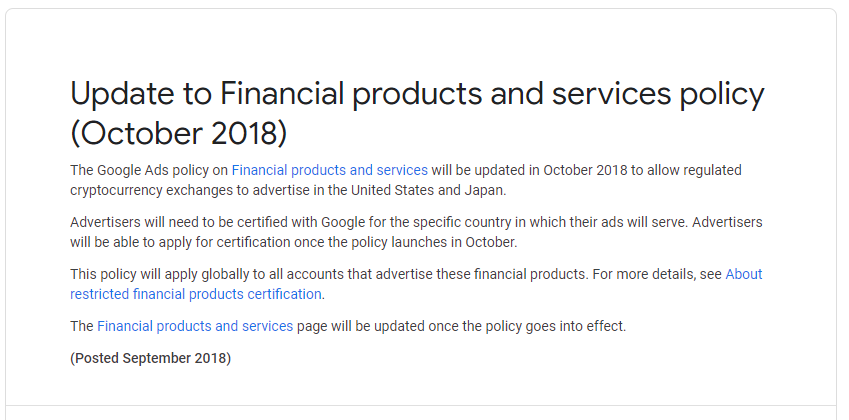Open the Financial products and services link before "page will be updated"

pyautogui.click(x=195, y=326)
